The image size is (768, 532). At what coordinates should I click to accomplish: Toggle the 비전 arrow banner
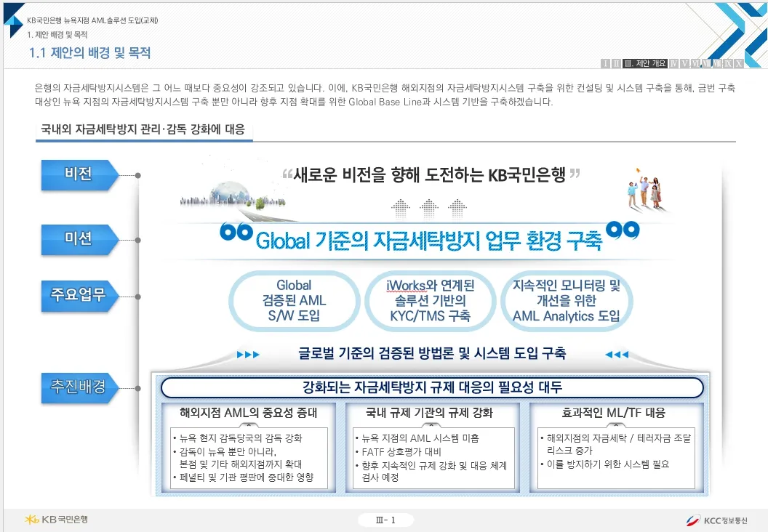coord(79,174)
